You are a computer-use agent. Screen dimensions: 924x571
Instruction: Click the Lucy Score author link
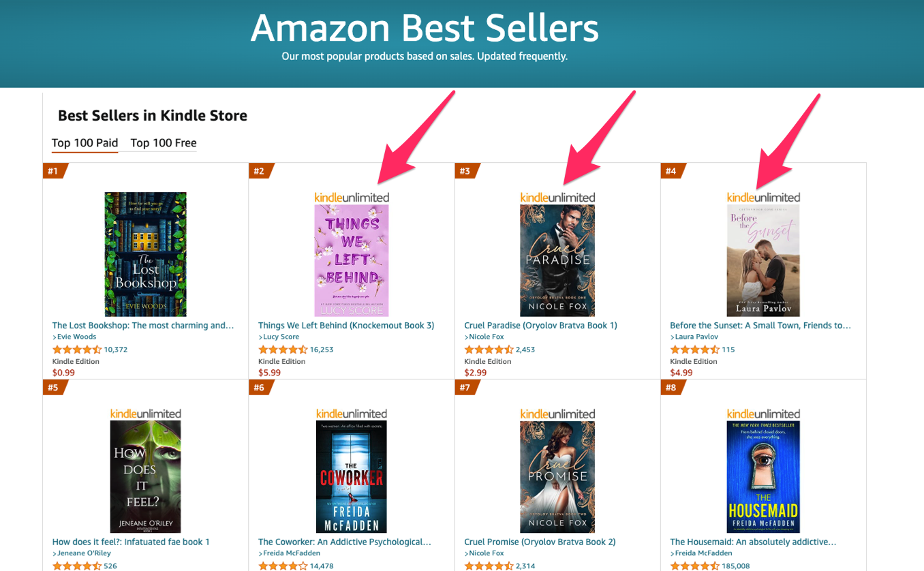(279, 336)
